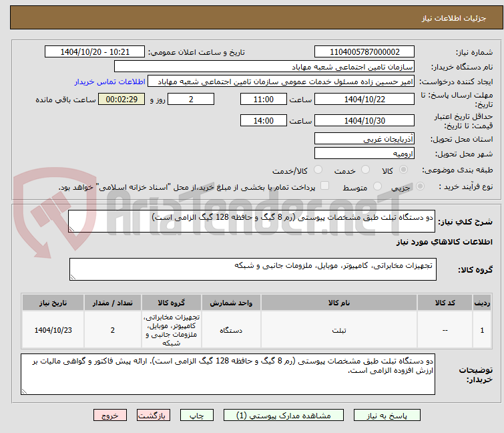Click the quantity cell showing 2 in table
504x433 pixels.
coord(113,330)
